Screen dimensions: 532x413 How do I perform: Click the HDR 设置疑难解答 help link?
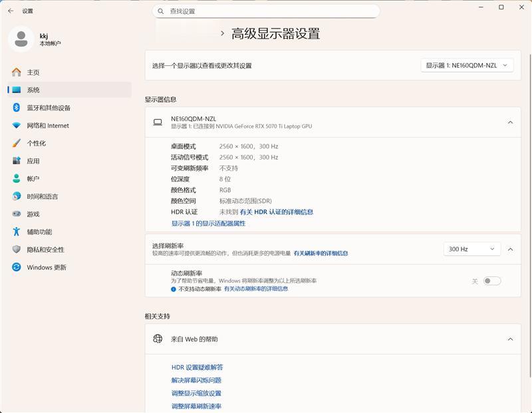click(196, 366)
